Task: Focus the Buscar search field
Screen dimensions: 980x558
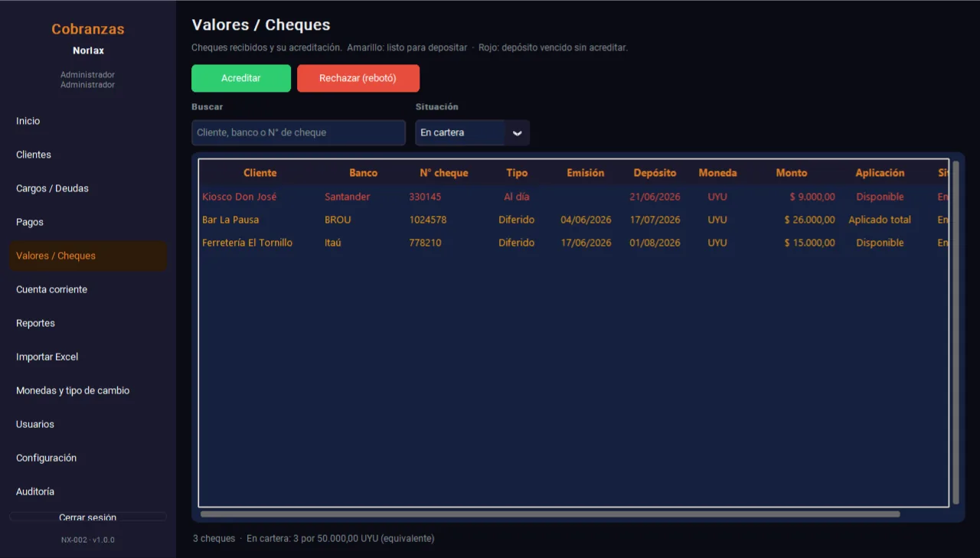Action: [x=299, y=132]
